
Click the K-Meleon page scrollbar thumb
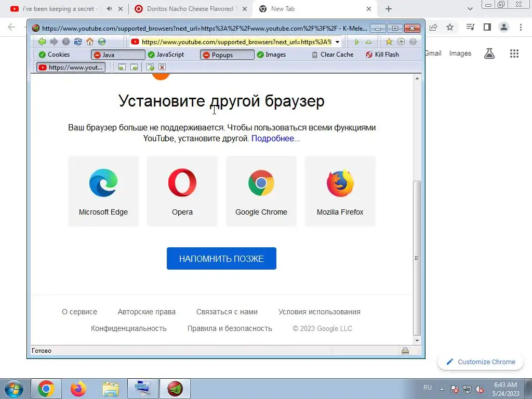tap(417, 258)
